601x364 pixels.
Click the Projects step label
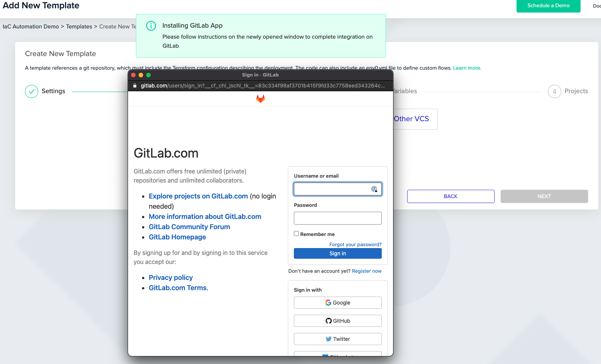(576, 91)
